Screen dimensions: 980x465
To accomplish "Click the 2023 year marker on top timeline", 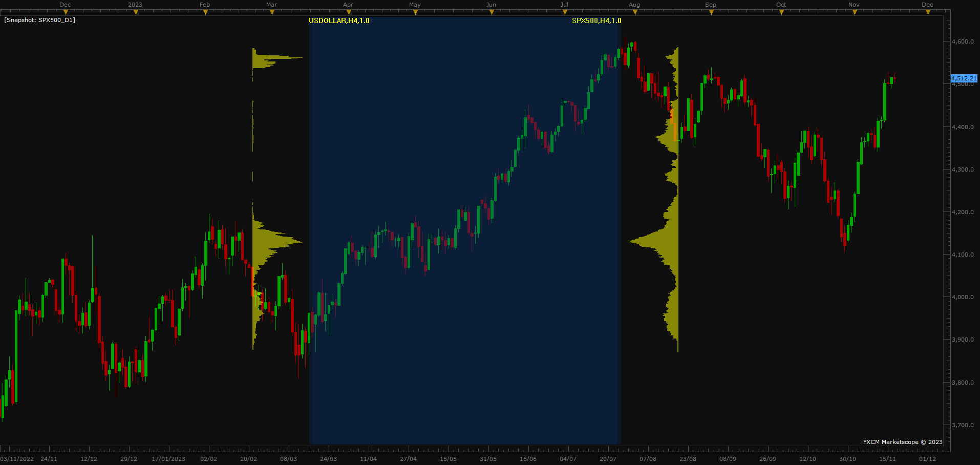I will 135,5.
